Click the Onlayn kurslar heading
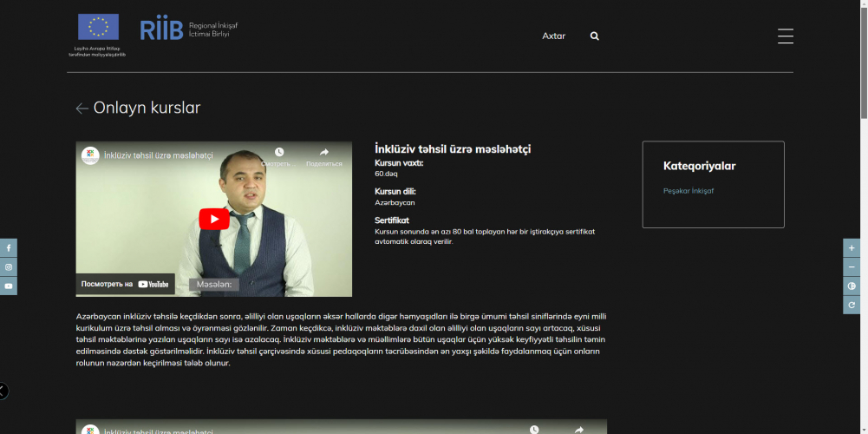The height and width of the screenshot is (434, 868). [147, 108]
